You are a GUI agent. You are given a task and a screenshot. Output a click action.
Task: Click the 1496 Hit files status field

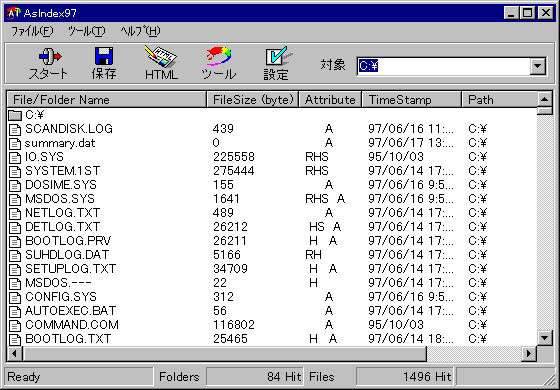[405, 377]
